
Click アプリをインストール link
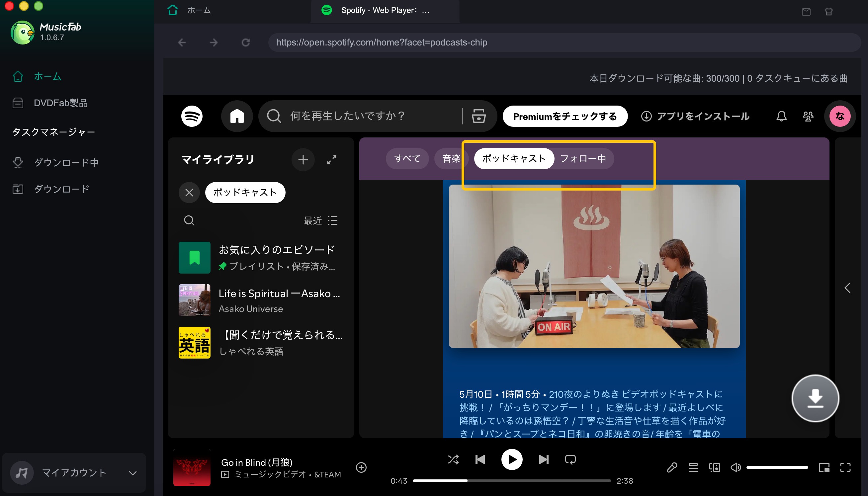(x=695, y=116)
